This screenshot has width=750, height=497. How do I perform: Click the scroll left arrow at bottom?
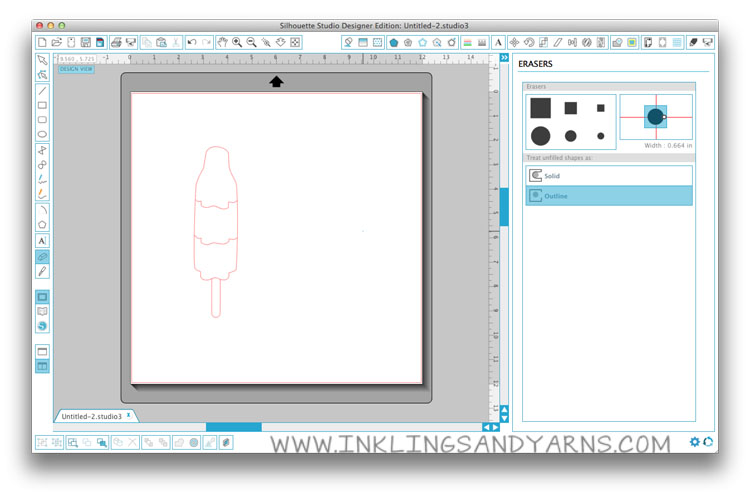486,427
